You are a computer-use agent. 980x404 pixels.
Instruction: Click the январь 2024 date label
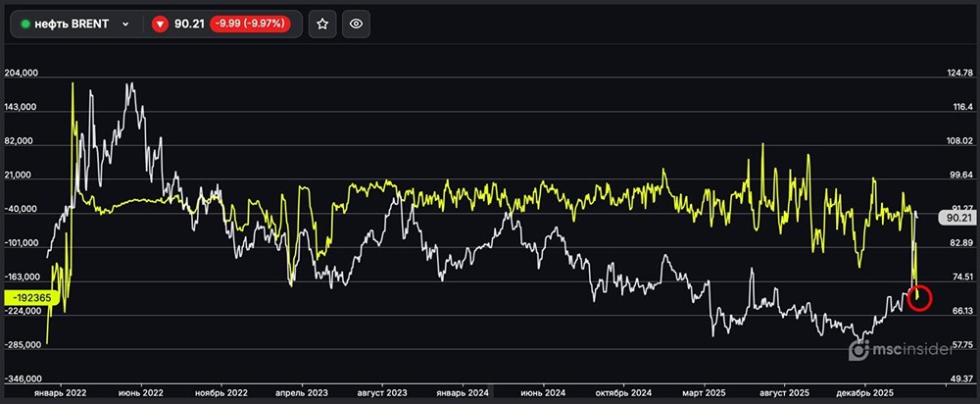tap(463, 393)
